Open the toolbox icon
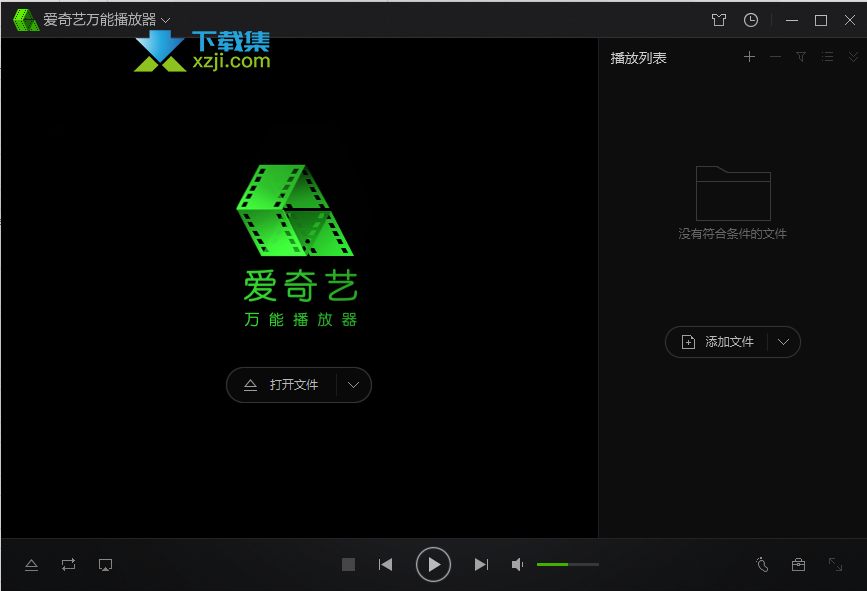The width and height of the screenshot is (867, 591). click(x=798, y=564)
